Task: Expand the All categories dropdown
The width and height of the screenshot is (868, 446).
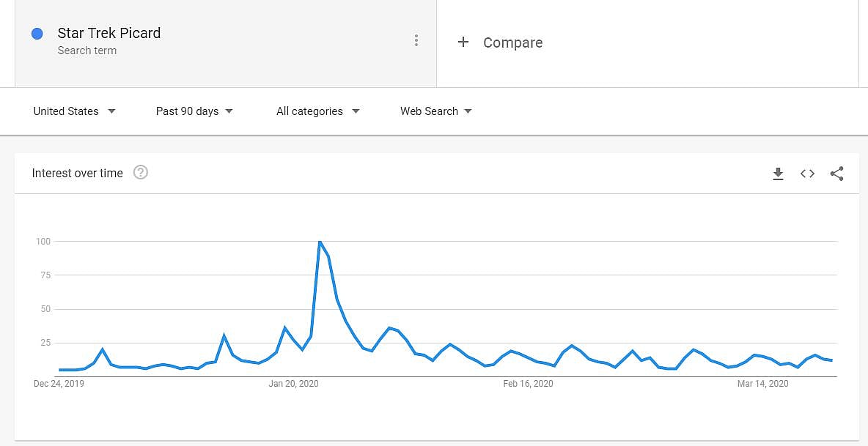Action: (x=317, y=111)
